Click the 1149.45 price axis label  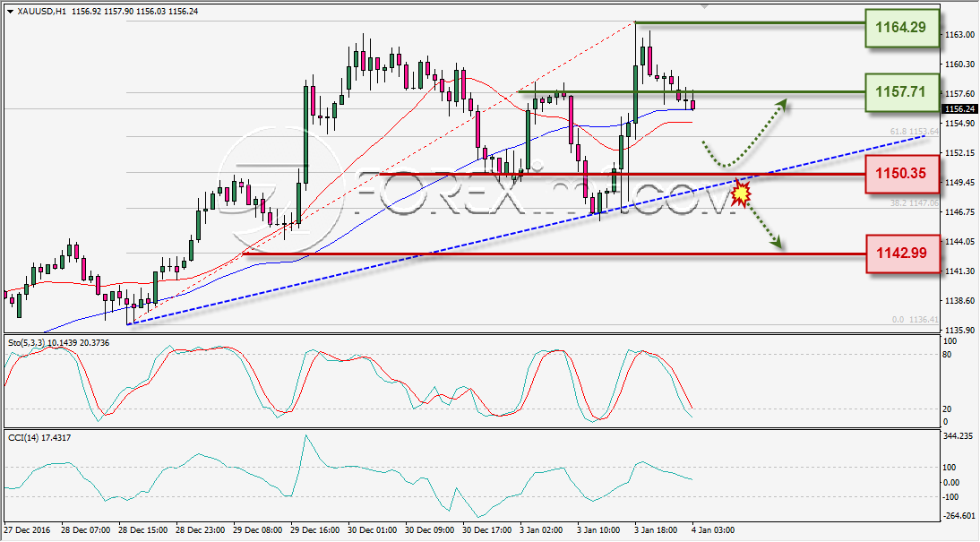[x=959, y=183]
